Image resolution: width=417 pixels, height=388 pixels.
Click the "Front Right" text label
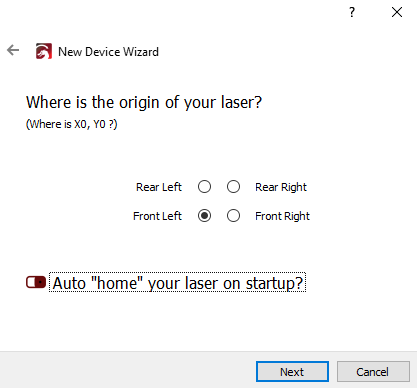pyautogui.click(x=282, y=216)
